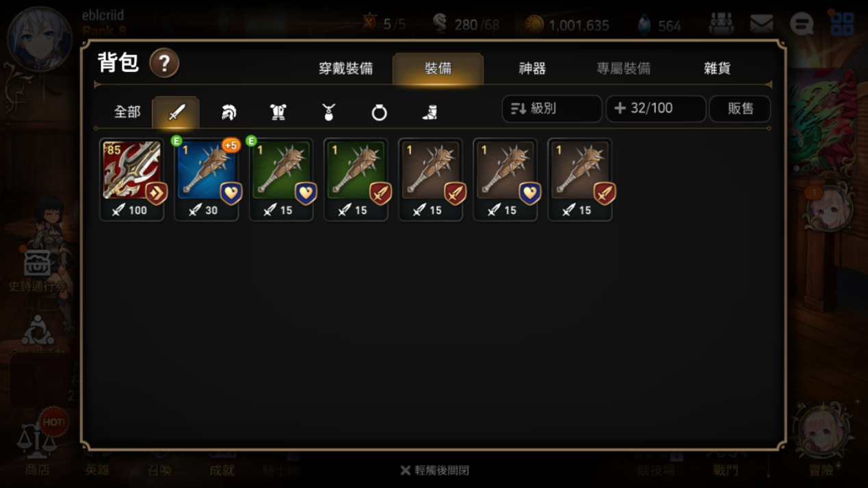Open the 雜貨 tab
The height and width of the screenshot is (488, 868).
717,68
